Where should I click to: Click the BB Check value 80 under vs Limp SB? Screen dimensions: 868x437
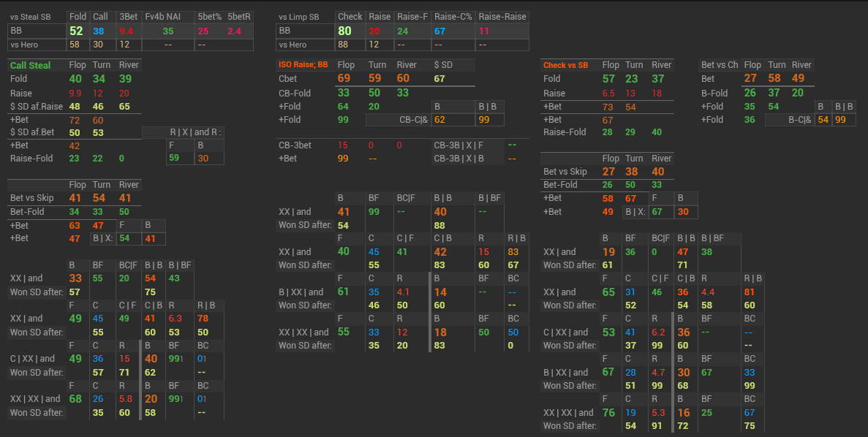(345, 31)
